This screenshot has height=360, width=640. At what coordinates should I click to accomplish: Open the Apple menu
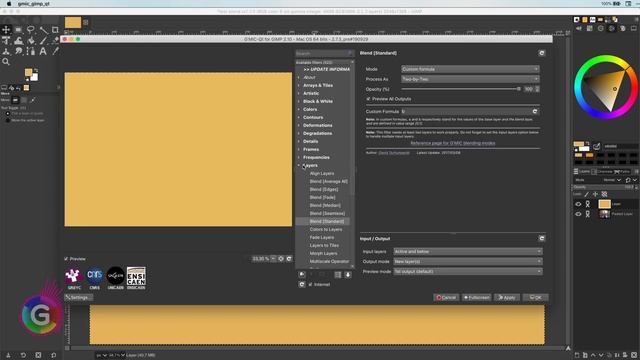click(9, 4)
